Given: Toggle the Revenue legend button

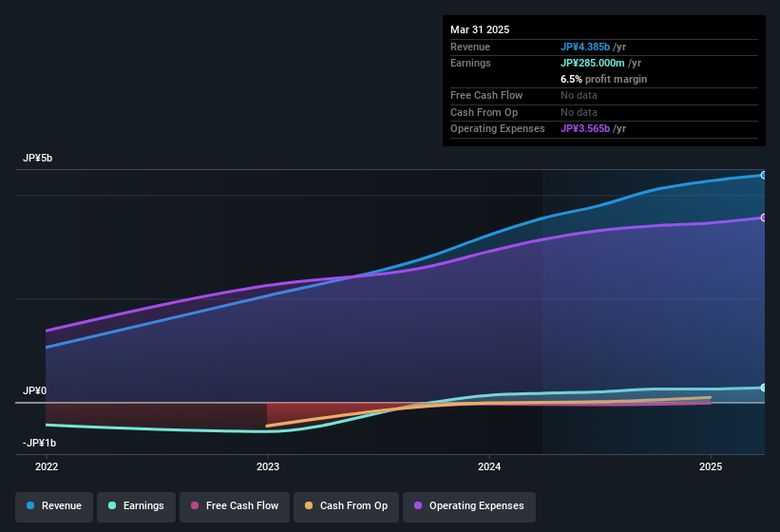Looking at the screenshot, I should 54,506.
